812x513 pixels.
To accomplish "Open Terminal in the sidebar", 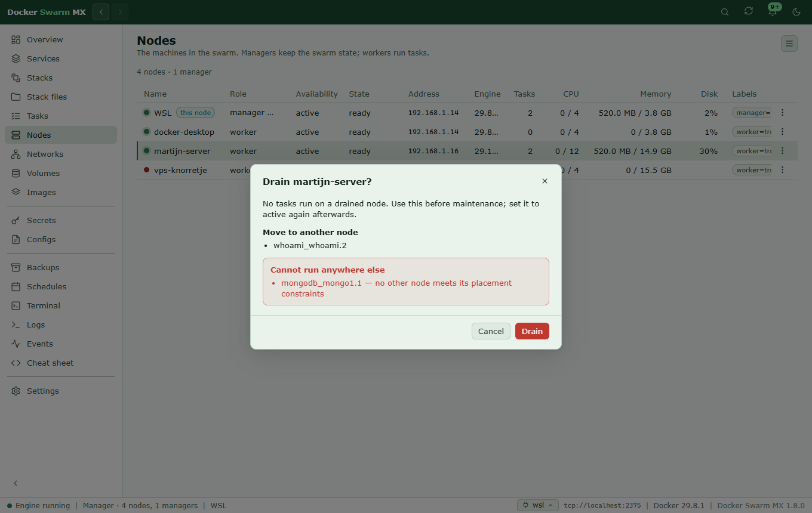I will pyautogui.click(x=61, y=305).
